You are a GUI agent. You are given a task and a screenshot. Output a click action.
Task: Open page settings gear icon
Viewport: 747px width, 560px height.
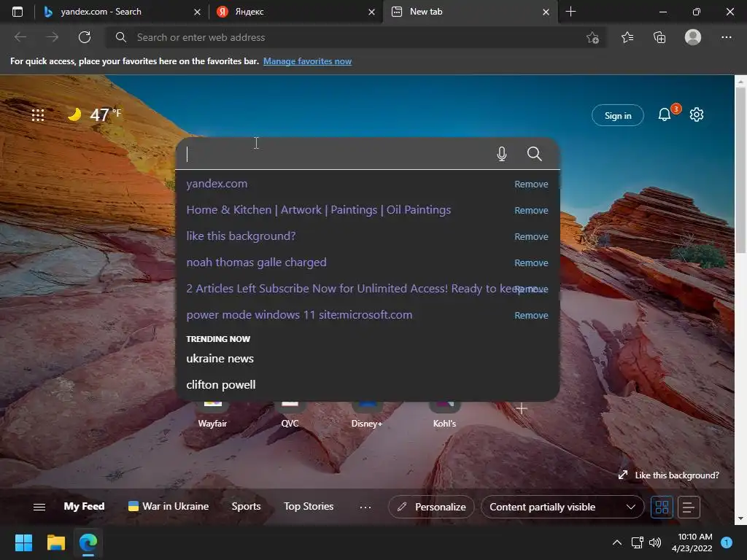click(x=697, y=114)
